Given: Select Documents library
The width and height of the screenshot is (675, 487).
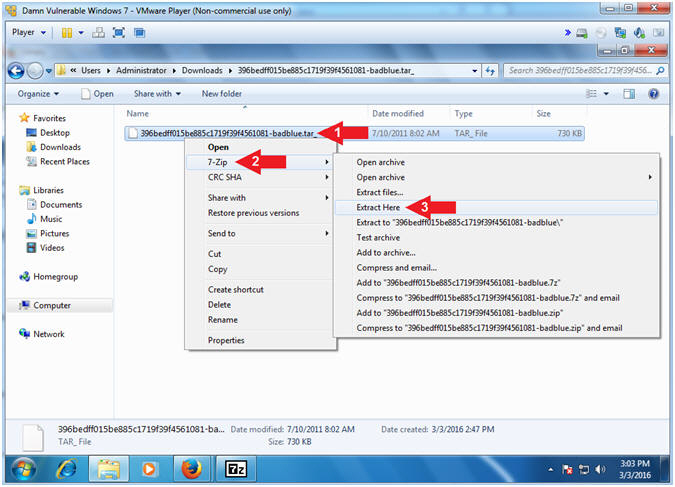Looking at the screenshot, I should pos(61,205).
